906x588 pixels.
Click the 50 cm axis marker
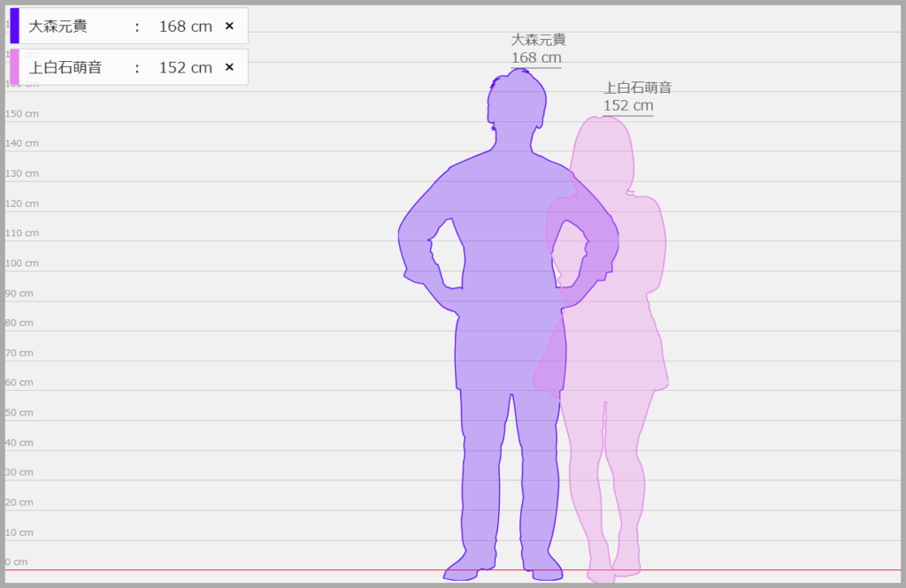click(19, 413)
